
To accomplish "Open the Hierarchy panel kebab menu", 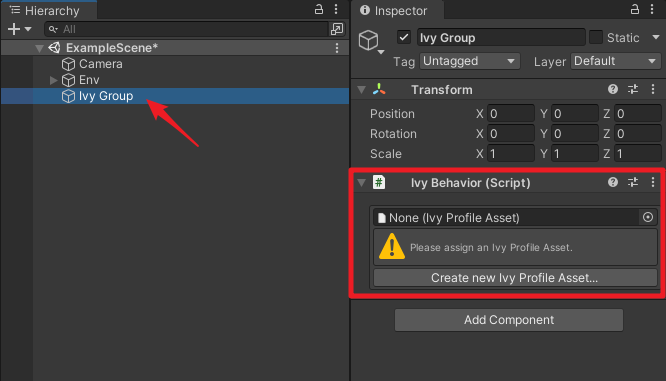I will point(336,9).
